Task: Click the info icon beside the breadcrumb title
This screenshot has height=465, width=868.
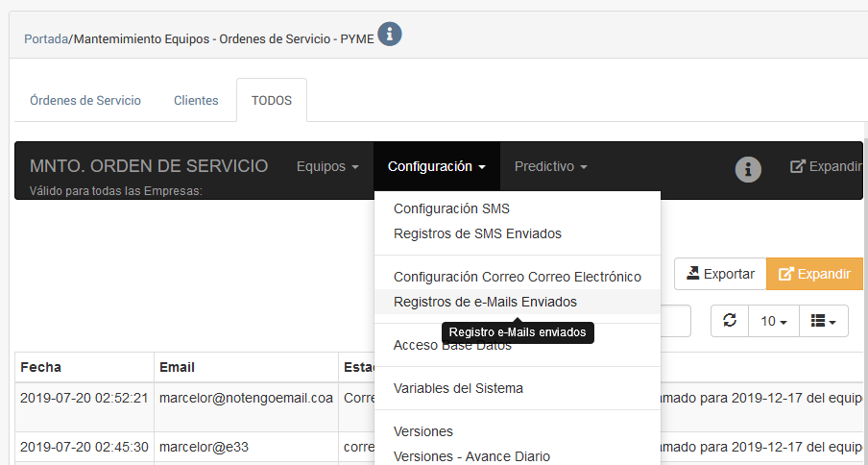Action: click(389, 36)
